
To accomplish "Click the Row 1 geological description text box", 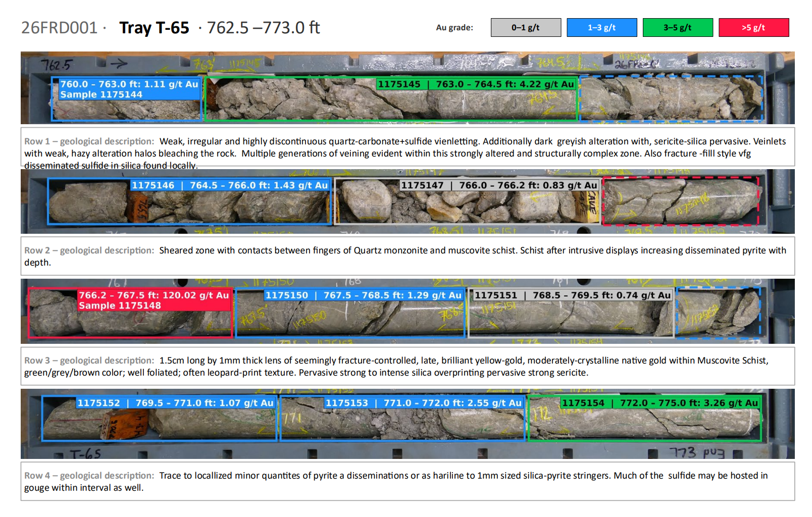I will (x=408, y=147).
